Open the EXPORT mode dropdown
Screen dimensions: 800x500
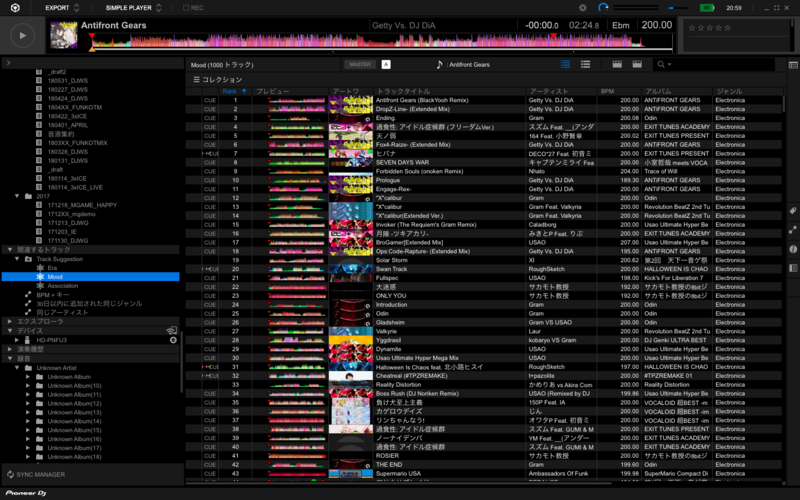[62, 8]
